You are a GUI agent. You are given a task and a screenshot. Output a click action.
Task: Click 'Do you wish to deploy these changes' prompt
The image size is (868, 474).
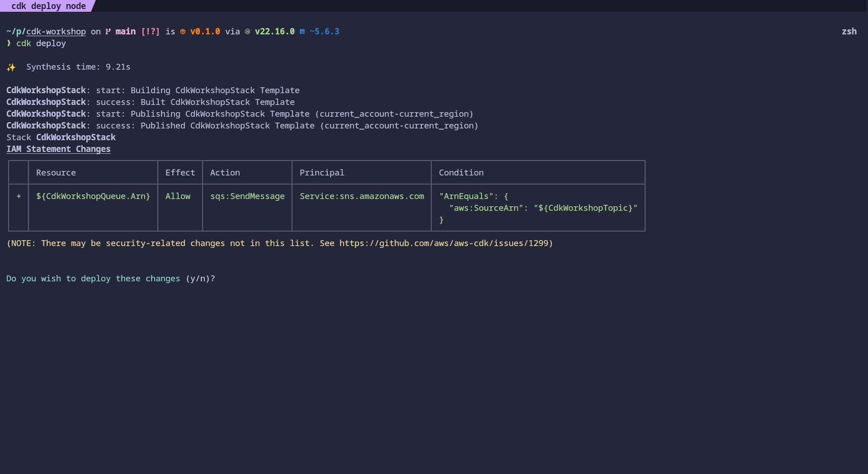click(93, 279)
